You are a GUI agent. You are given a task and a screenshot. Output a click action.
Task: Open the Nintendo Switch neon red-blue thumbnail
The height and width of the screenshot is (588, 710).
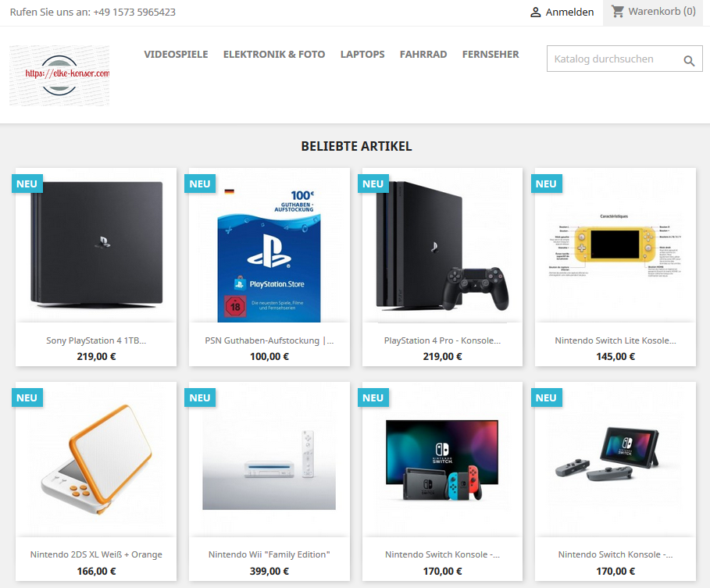coord(442,459)
